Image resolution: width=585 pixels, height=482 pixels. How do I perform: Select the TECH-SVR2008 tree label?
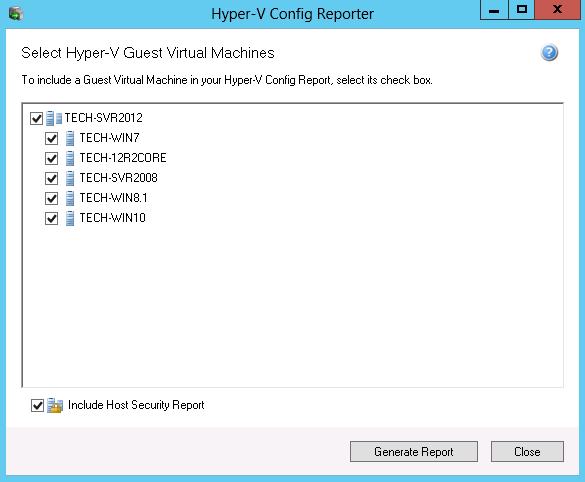click(119, 178)
